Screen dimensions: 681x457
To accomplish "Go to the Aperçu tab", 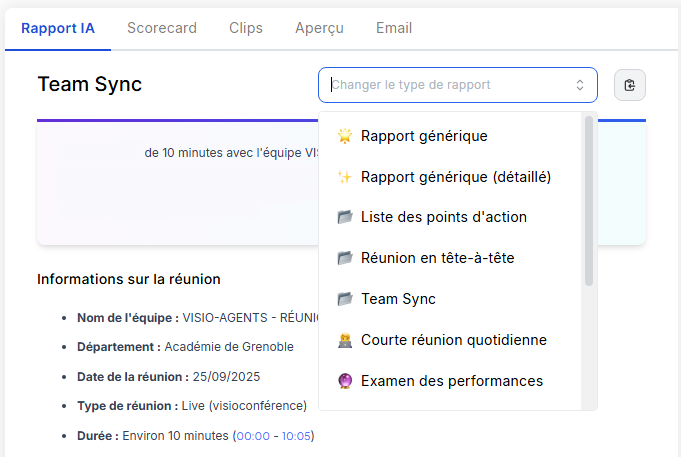I will pyautogui.click(x=319, y=28).
